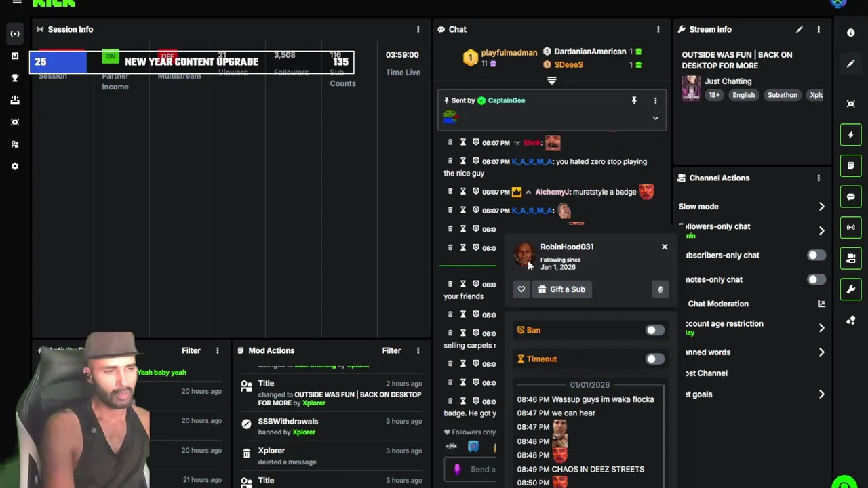Click the document notes icon in the right toolbar
Image resolution: width=868 pixels, height=488 pixels.
850,165
